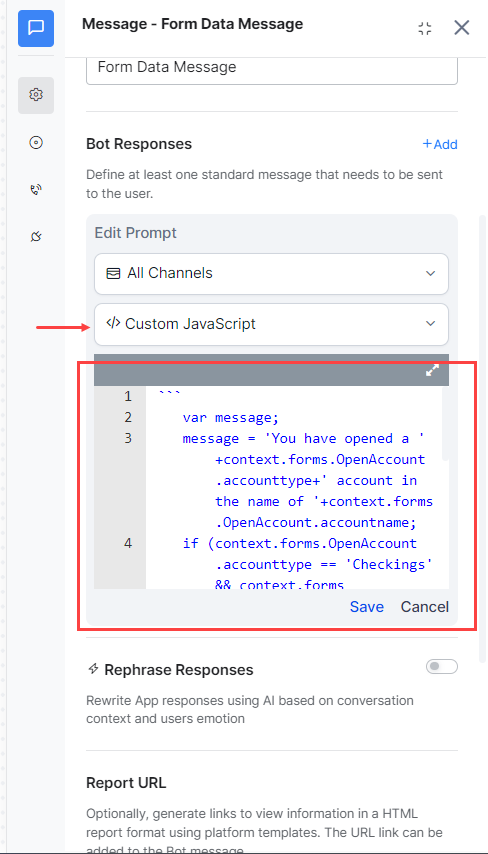Collapse the panel with the shrink icon
Viewport: 488px width, 854px height.
pyautogui.click(x=425, y=28)
